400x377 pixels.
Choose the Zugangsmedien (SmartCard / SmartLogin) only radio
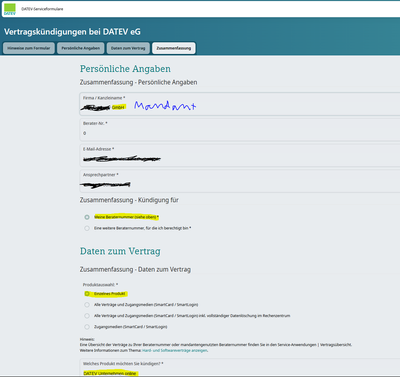[x=87, y=327]
